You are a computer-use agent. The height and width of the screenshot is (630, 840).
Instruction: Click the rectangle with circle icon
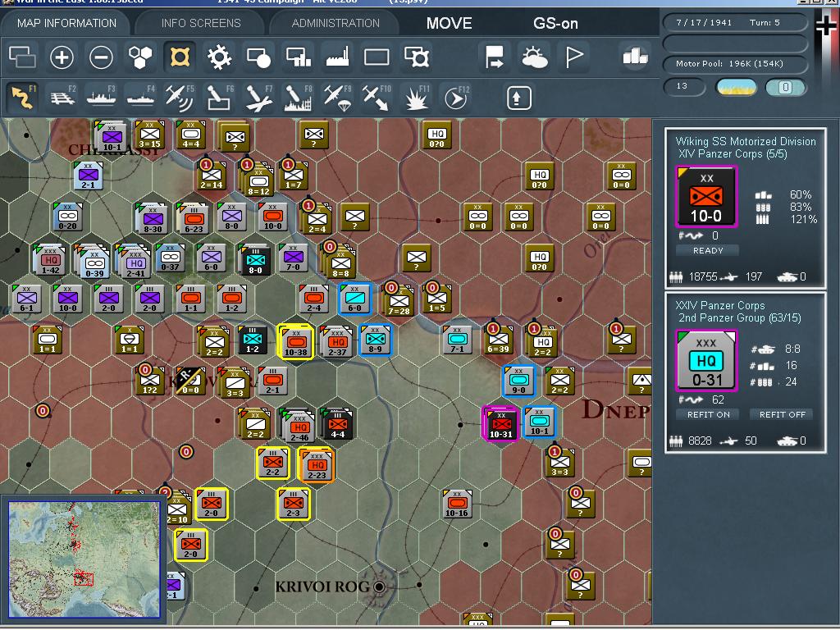[x=258, y=57]
